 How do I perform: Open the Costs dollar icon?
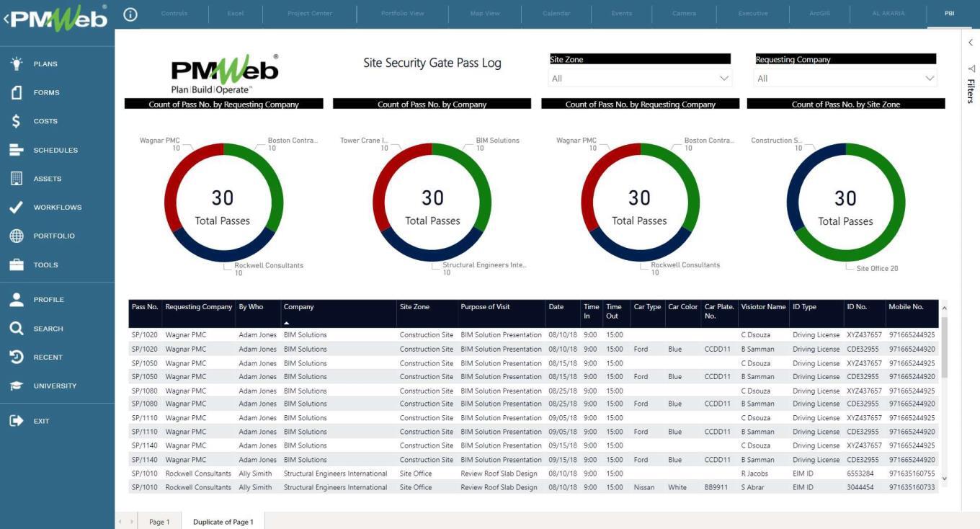16,121
